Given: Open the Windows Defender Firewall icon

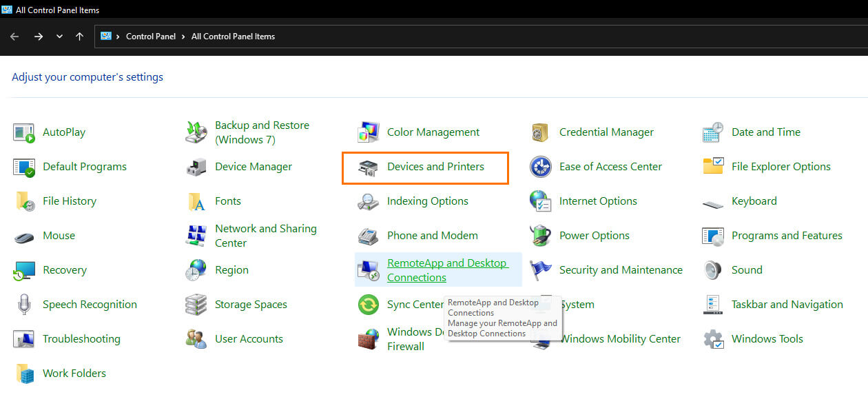Looking at the screenshot, I should point(369,339).
